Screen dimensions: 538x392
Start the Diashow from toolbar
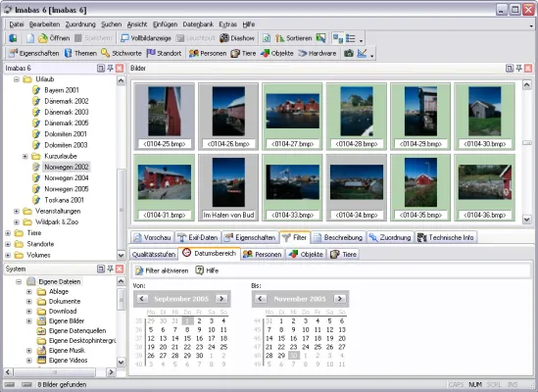pos(237,38)
